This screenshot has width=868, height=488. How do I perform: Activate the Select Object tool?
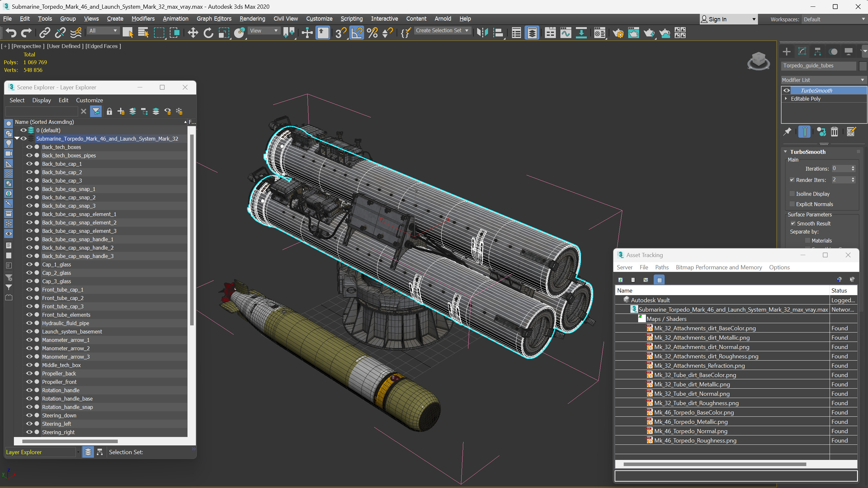coord(128,33)
